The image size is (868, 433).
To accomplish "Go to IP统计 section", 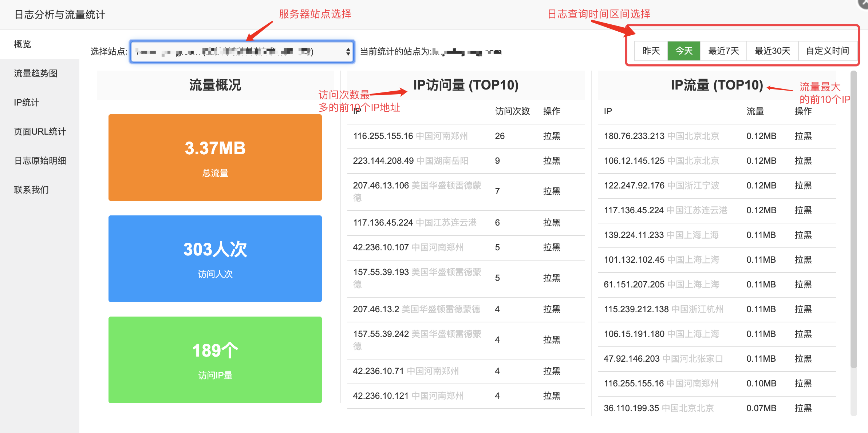I will (x=40, y=103).
